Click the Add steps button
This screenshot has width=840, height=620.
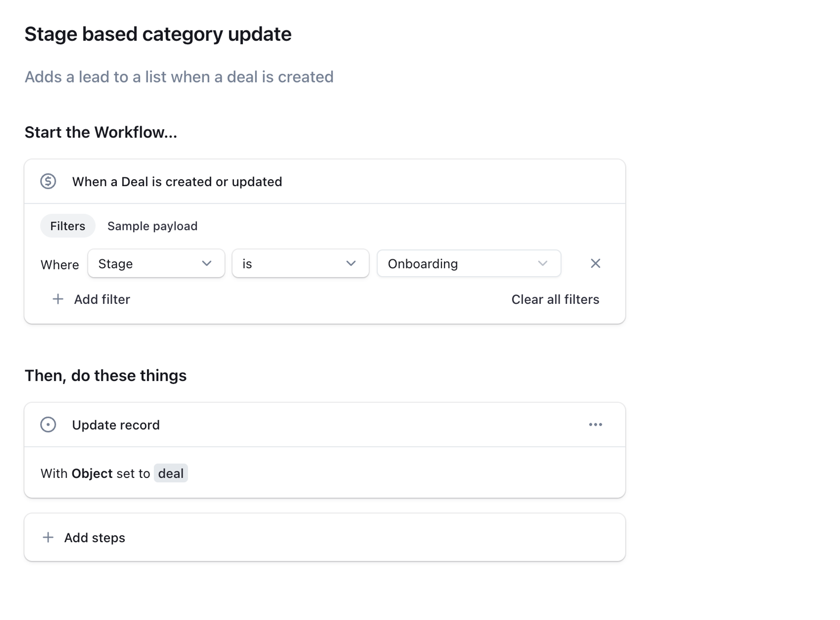click(94, 538)
